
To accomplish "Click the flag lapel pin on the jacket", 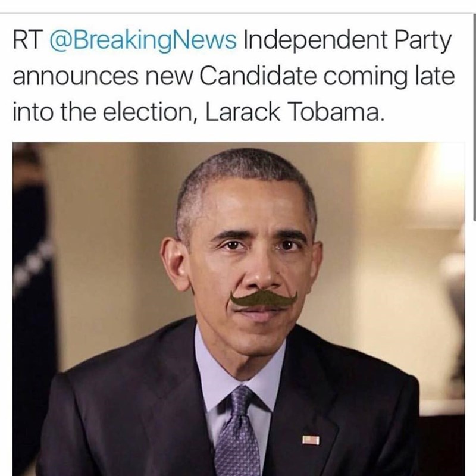I will 311,440.
